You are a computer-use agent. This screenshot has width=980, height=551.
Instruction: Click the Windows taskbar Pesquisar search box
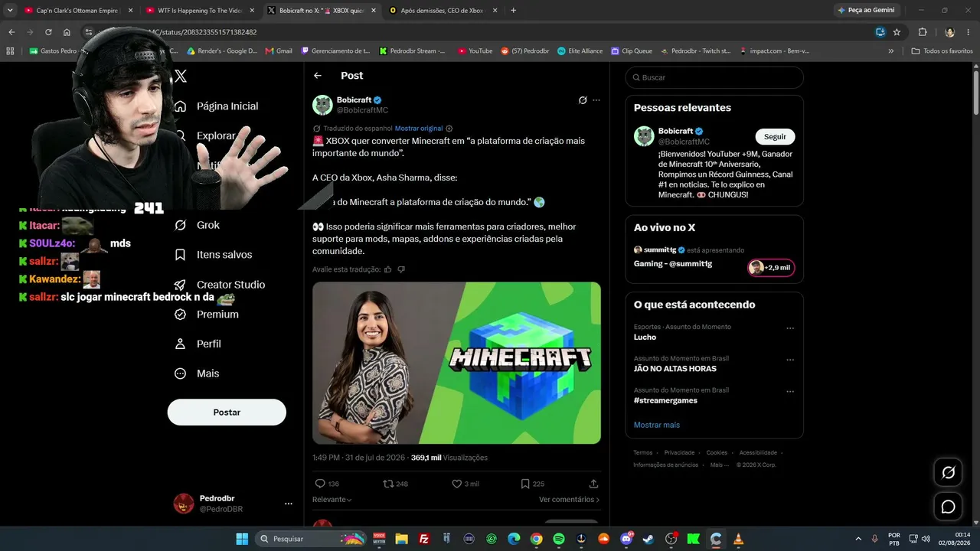310,539
